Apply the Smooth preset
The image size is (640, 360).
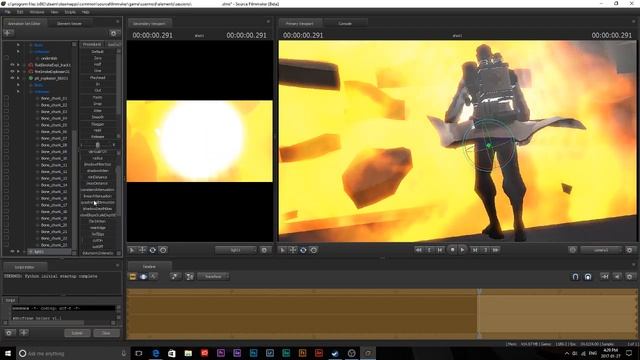[98, 117]
